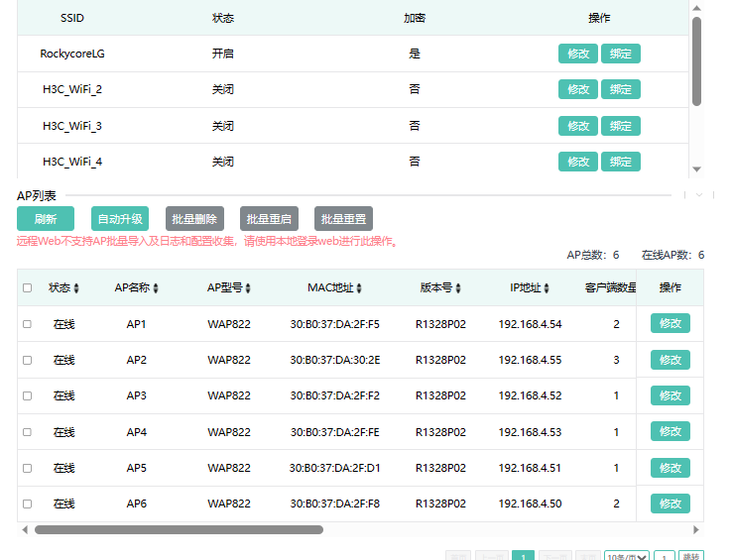Click the 批量重置 button
The image size is (731, 560).
tap(343, 218)
